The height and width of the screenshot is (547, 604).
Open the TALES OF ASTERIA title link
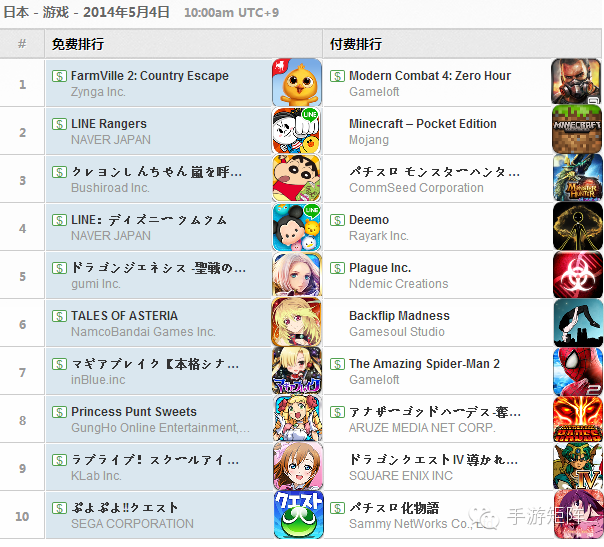(124, 315)
